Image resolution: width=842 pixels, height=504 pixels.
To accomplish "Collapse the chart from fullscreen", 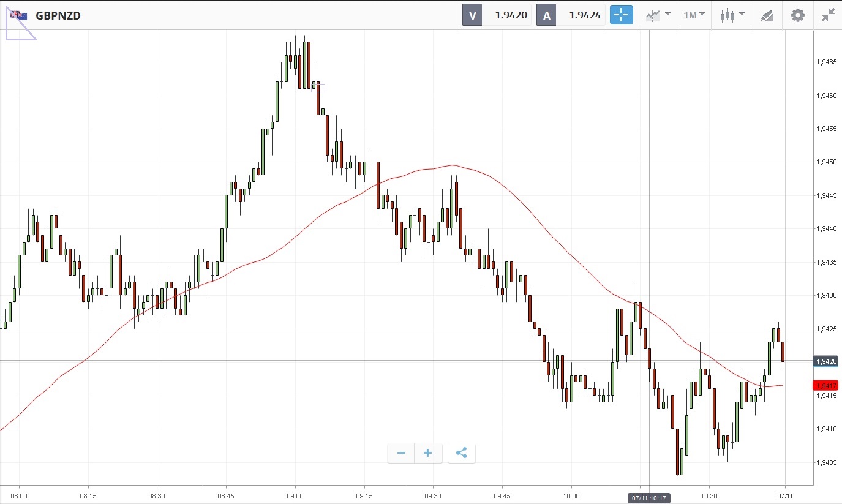I will [x=829, y=15].
